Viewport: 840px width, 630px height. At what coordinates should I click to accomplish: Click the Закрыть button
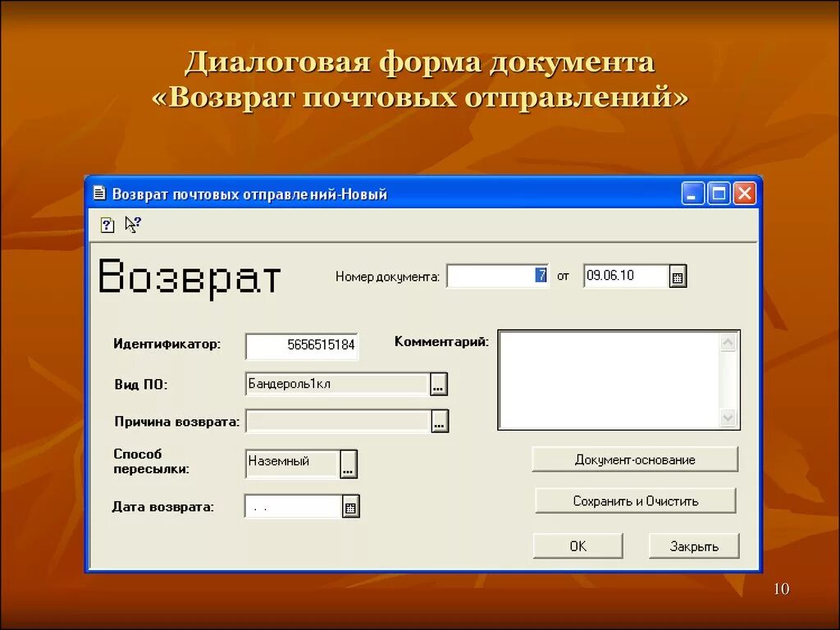tap(694, 546)
